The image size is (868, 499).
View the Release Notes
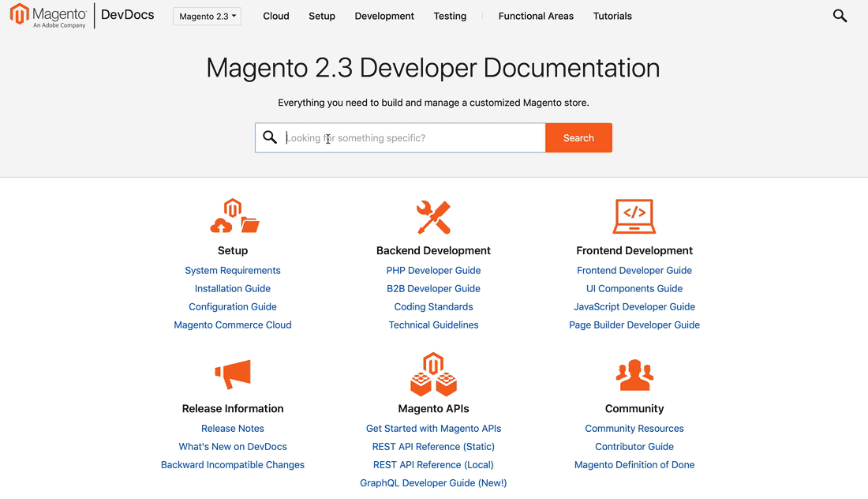point(232,428)
